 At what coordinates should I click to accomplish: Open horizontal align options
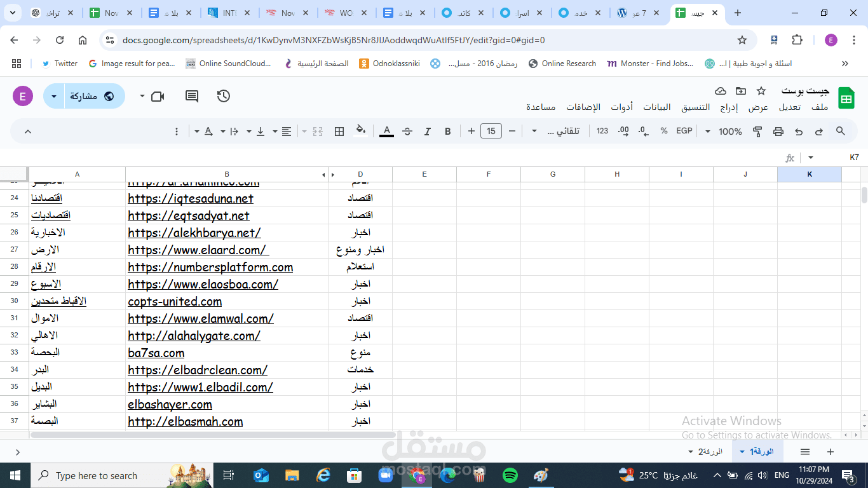(287, 132)
